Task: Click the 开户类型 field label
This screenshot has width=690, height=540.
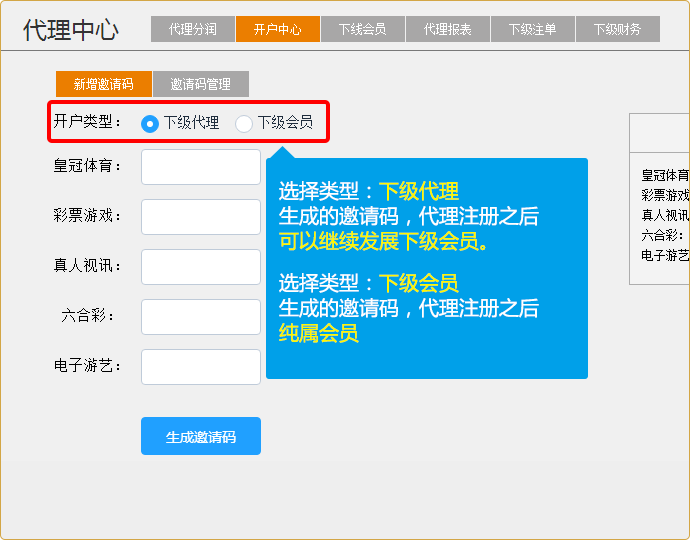Action: [x=87, y=122]
